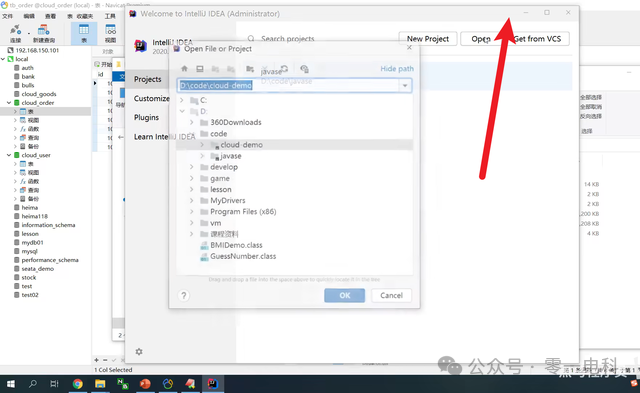Click Navicat 新建查询 (New Query) toolbar icon
640x393 pixels.
(x=44, y=33)
